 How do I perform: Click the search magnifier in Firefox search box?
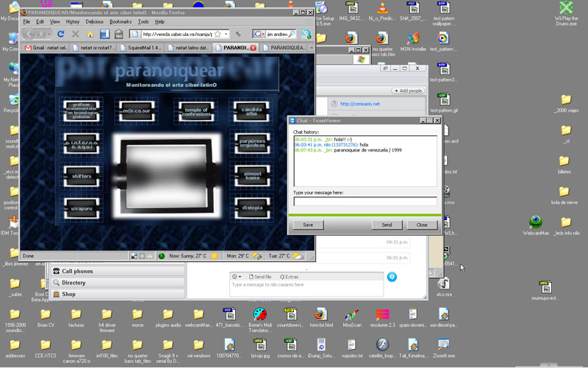point(291,34)
